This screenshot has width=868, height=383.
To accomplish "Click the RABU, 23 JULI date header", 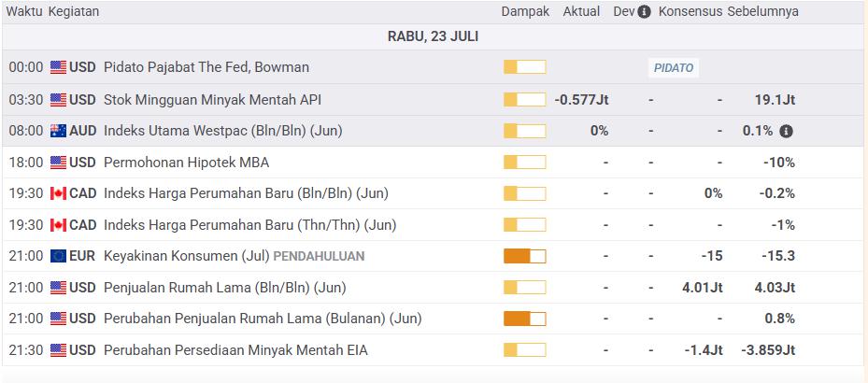I will [x=433, y=36].
